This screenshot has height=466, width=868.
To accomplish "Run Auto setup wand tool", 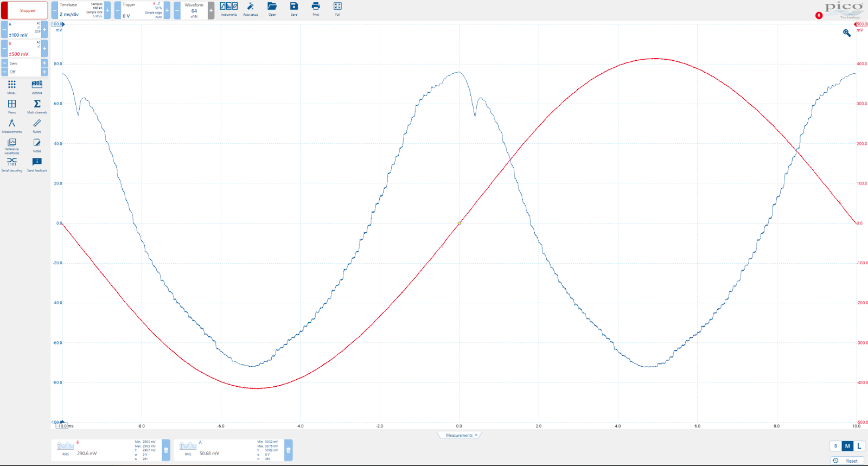I will pyautogui.click(x=251, y=9).
